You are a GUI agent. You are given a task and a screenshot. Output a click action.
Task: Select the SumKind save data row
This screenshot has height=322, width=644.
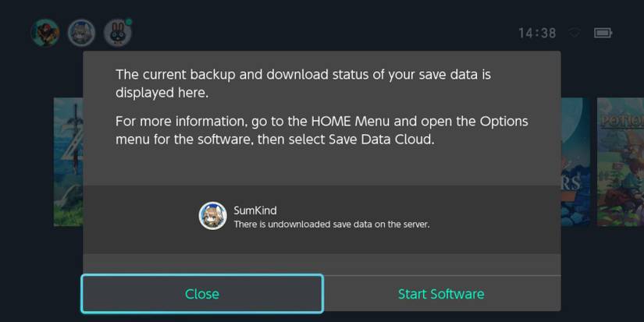(x=322, y=217)
